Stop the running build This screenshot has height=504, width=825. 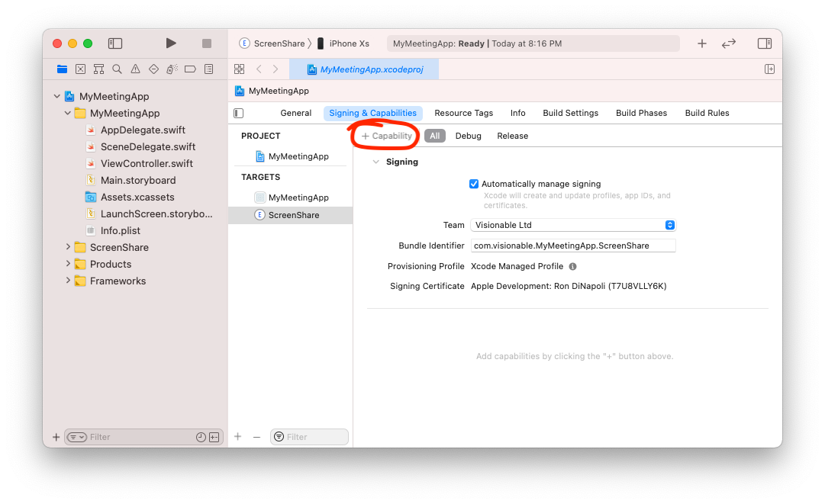coord(207,43)
